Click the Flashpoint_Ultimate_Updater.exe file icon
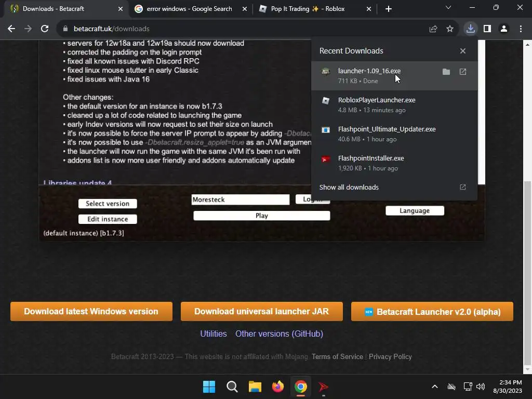This screenshot has height=399, width=532. click(326, 130)
